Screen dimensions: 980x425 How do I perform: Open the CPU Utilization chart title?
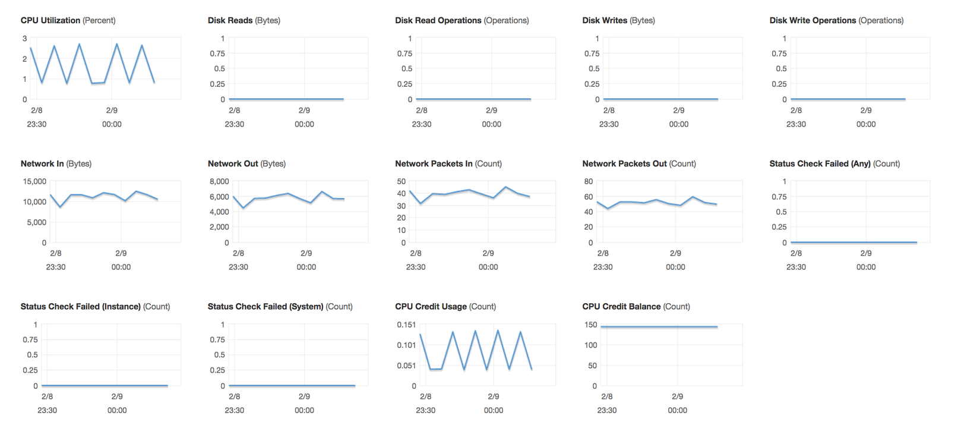coord(50,20)
